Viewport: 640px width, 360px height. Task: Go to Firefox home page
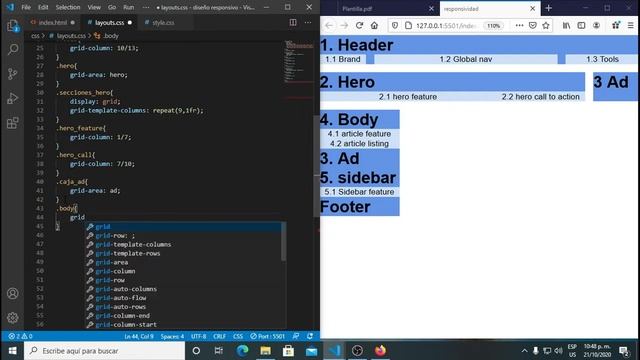(x=374, y=25)
